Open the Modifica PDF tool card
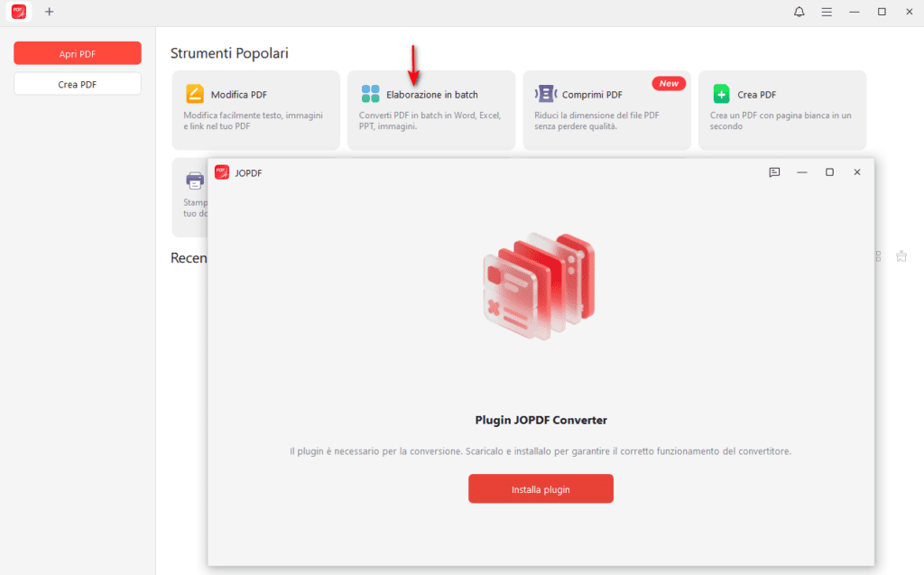 click(255, 110)
